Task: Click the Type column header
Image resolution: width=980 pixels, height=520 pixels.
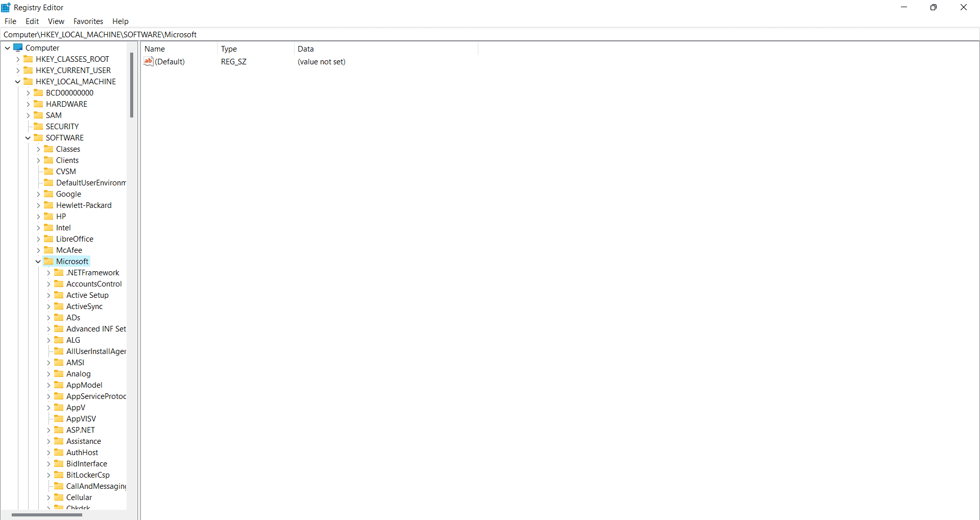Action: point(256,49)
